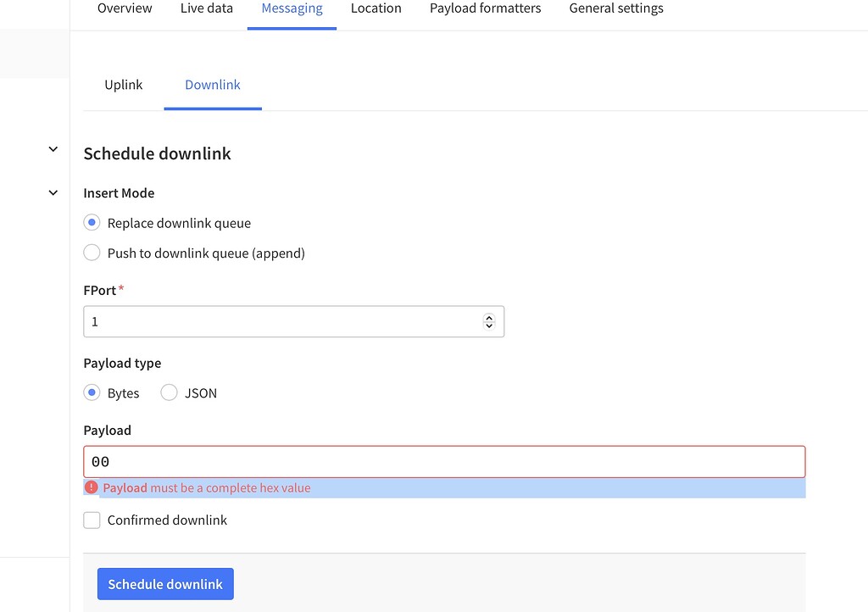Switch to the Uplink sub-tab

pos(124,85)
